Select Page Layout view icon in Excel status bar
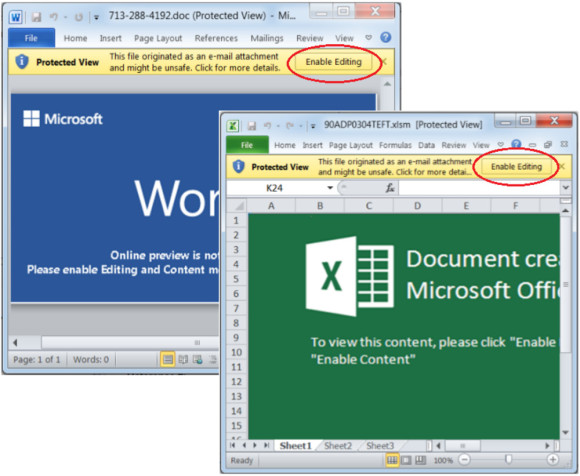The width and height of the screenshot is (580, 476). pos(406,460)
